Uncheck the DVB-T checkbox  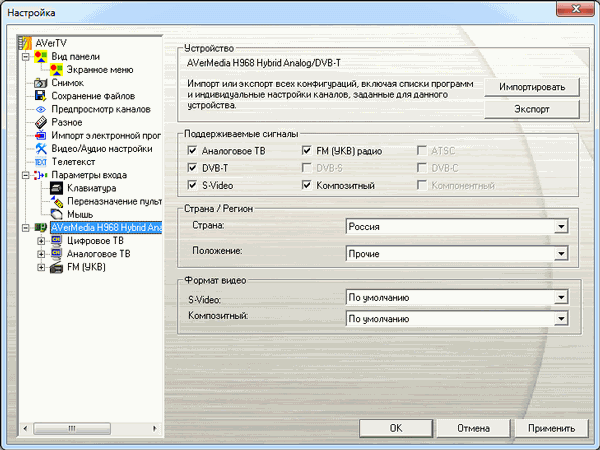192,168
